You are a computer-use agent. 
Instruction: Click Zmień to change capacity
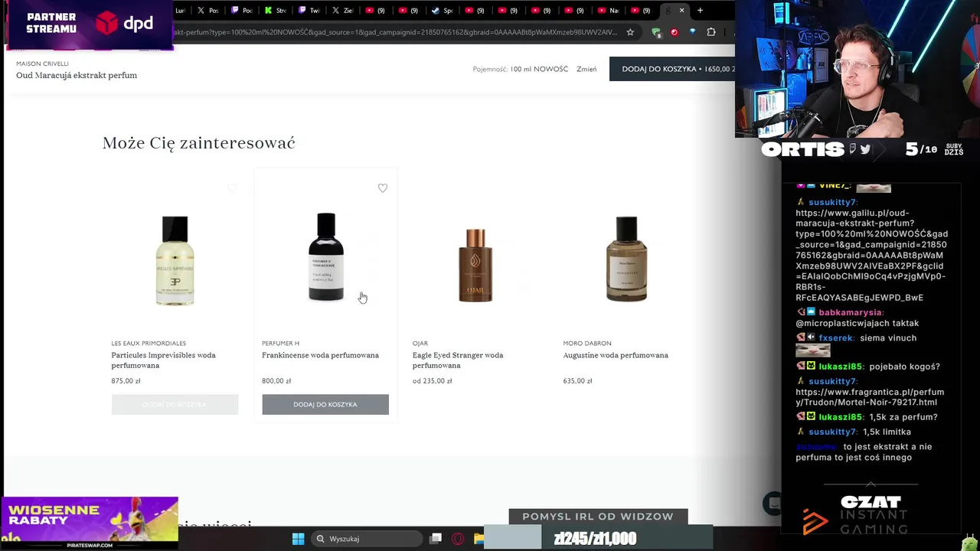tap(586, 69)
